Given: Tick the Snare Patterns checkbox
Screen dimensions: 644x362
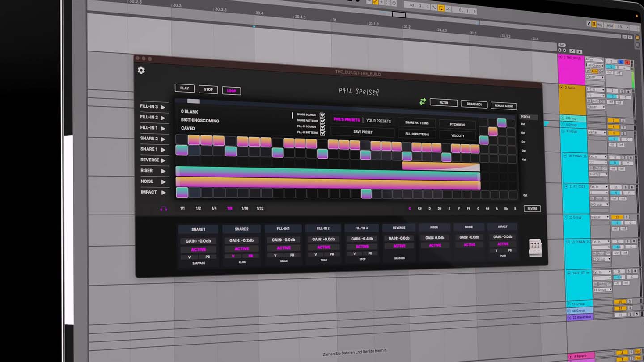Looking at the screenshot, I should 322,121.
